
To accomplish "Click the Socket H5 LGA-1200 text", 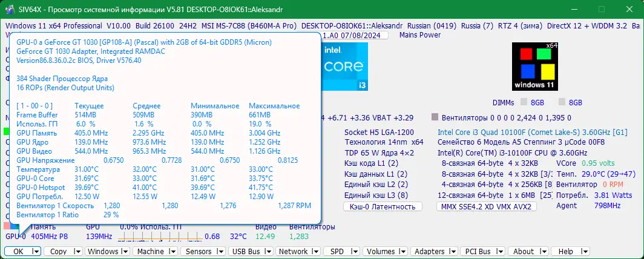I will [x=379, y=132].
